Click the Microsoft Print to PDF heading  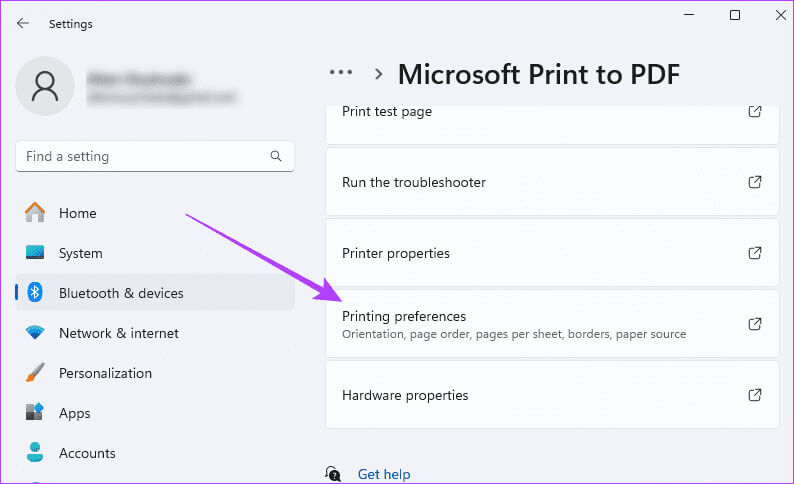pyautogui.click(x=539, y=74)
